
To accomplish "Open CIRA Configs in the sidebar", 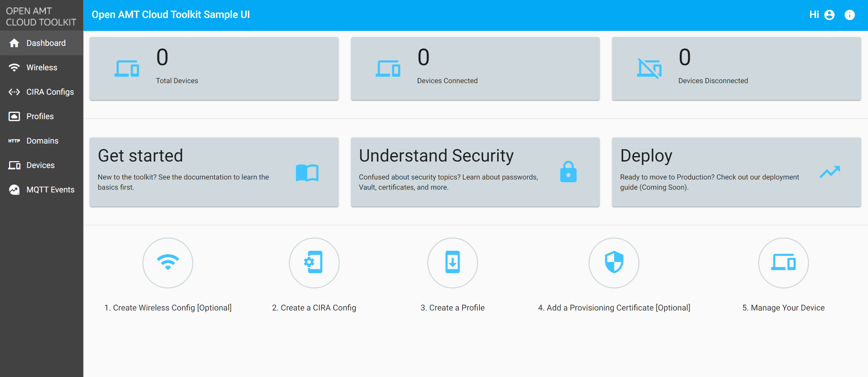I will point(41,92).
